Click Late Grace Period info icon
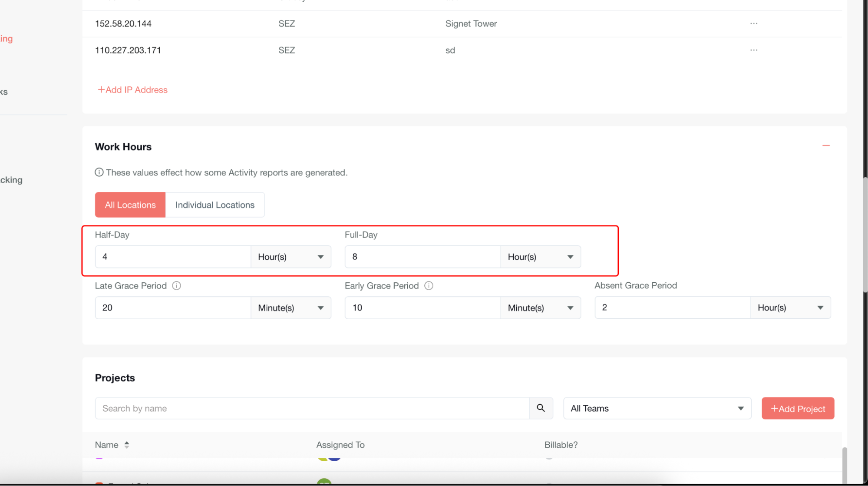The height and width of the screenshot is (486, 868). (176, 286)
